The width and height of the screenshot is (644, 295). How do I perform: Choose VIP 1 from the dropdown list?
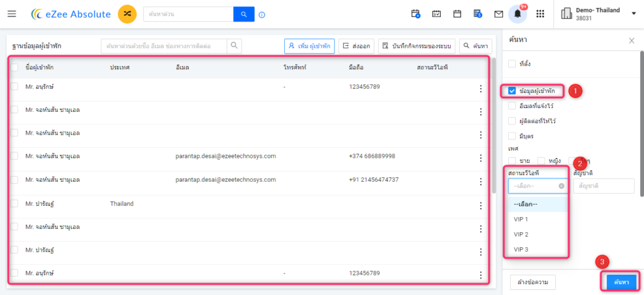538,220
